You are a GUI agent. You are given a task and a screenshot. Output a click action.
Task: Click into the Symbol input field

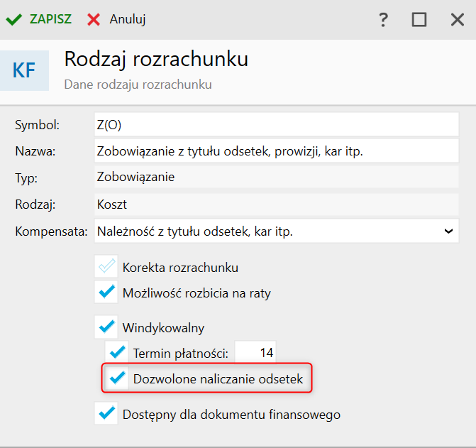(276, 124)
